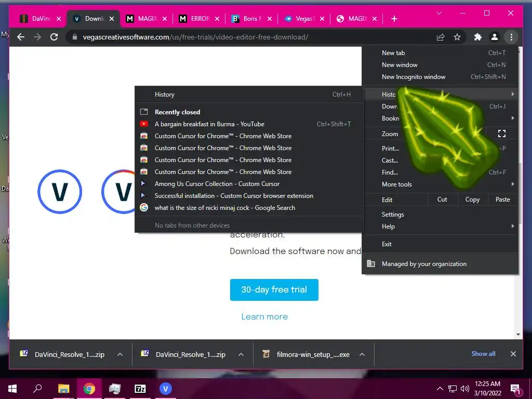Click the browser forward arrow
Viewport: 532px width, 399px height.
(37, 37)
